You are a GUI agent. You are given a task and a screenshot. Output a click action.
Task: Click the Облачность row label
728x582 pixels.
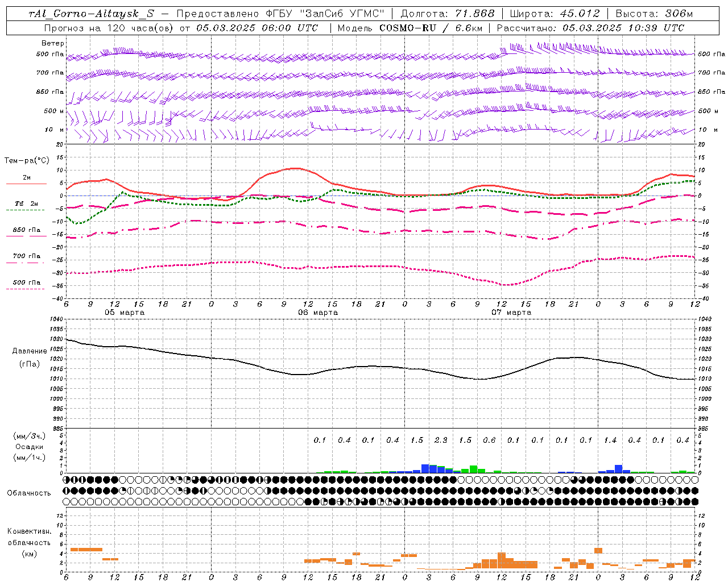coord(29,493)
